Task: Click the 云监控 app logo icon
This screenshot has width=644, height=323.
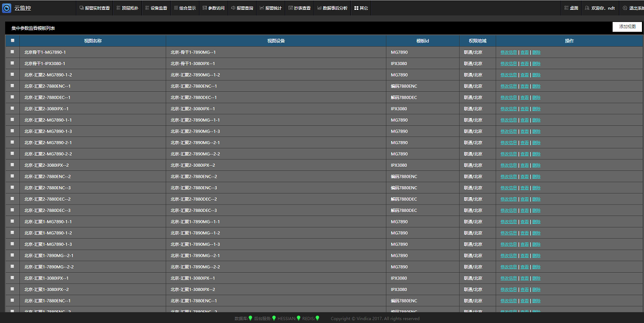Action: pos(7,8)
